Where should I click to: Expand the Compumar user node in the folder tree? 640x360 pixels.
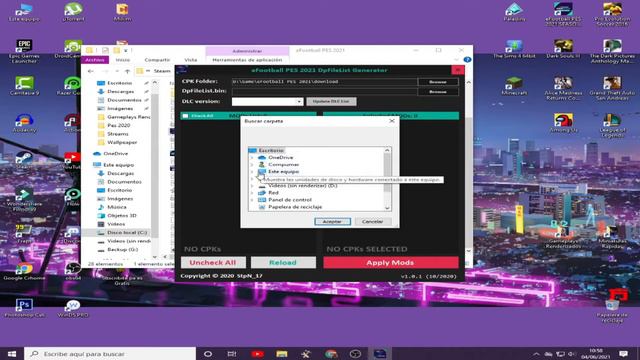coord(252,164)
